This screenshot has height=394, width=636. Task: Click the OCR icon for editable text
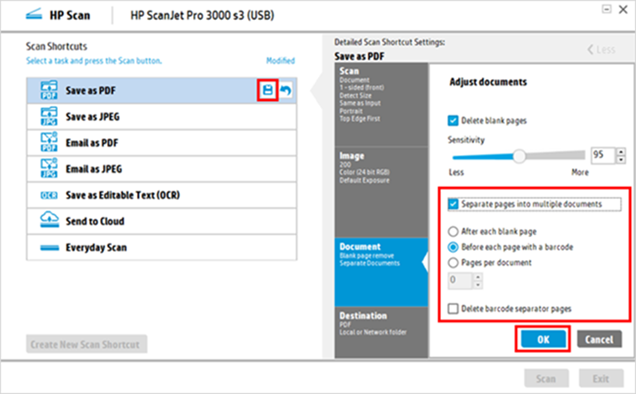(49, 195)
